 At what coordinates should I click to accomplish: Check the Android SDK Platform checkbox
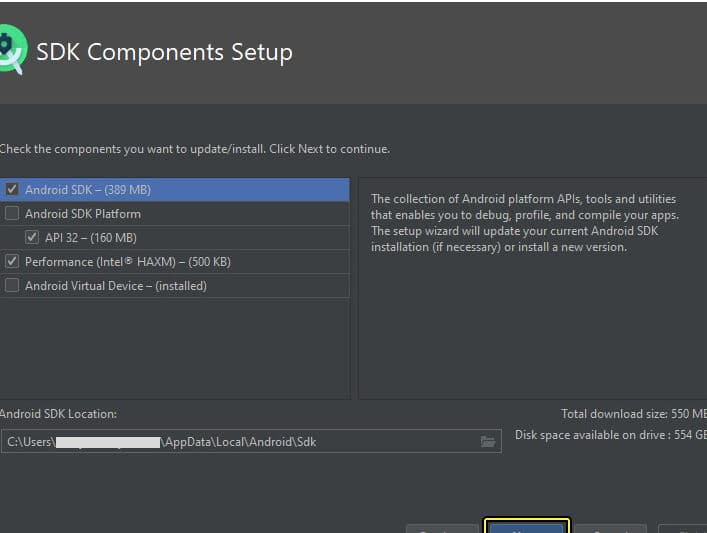[x=12, y=213]
